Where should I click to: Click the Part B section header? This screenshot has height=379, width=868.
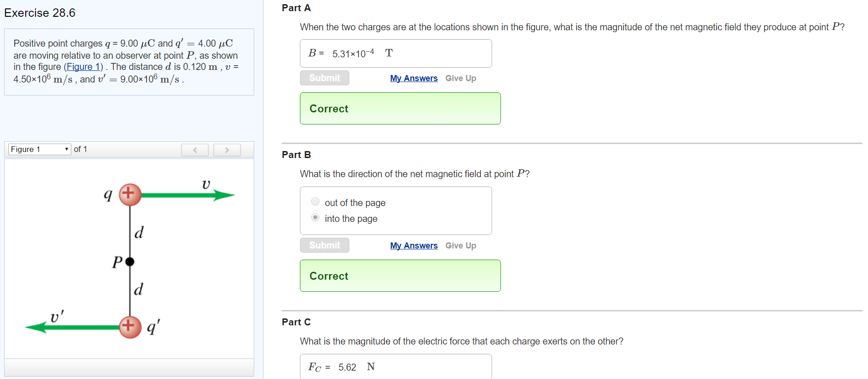296,154
